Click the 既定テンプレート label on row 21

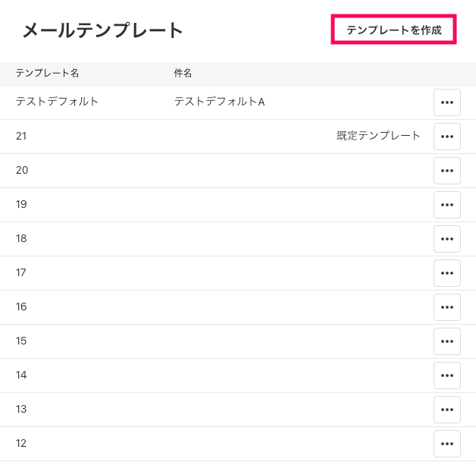[378, 136]
